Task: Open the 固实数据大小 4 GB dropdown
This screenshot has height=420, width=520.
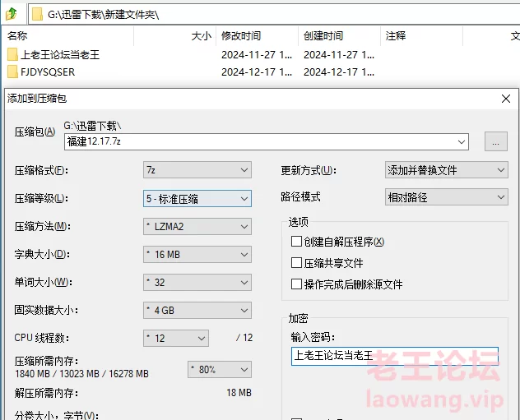Action: 197,311
